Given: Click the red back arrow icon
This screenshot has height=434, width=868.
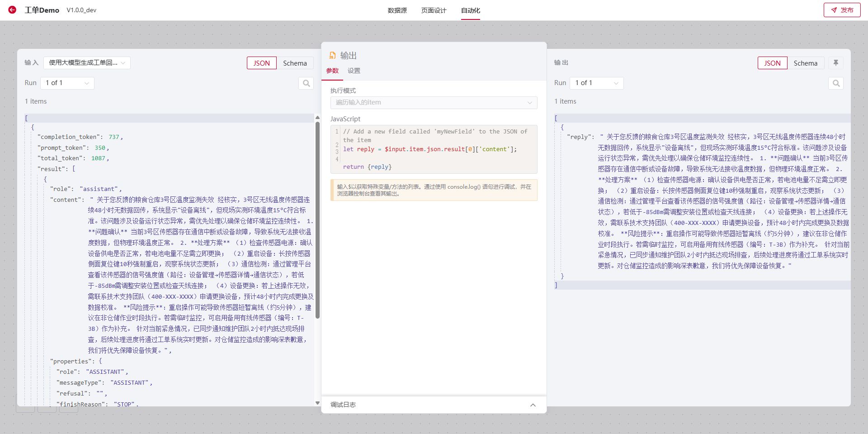Looking at the screenshot, I should pyautogui.click(x=12, y=10).
